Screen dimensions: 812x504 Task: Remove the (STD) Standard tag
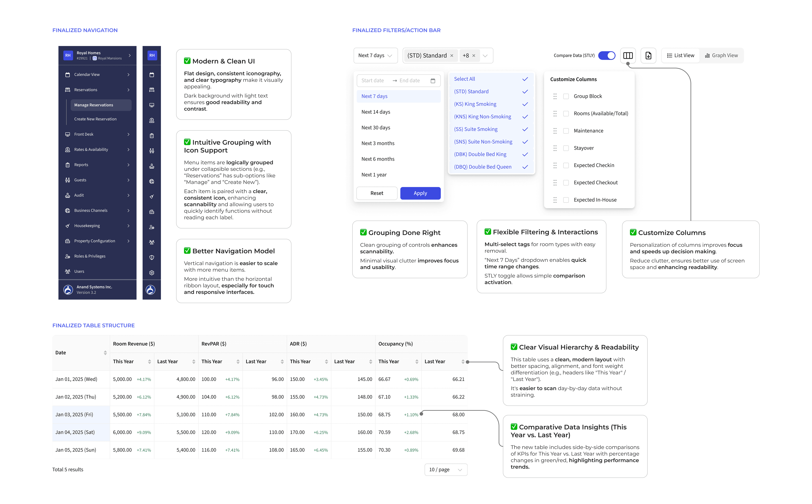[x=452, y=56]
